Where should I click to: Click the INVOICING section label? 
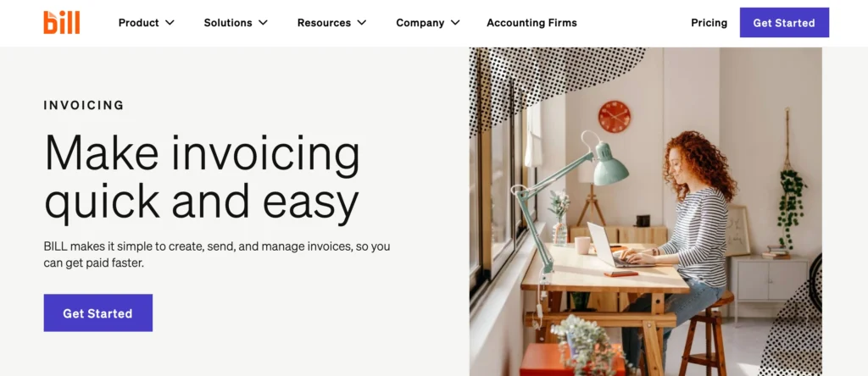pyautogui.click(x=84, y=105)
